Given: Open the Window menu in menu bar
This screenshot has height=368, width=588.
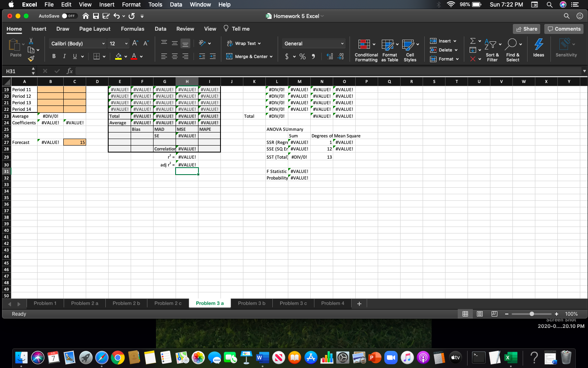Looking at the screenshot, I should [200, 4].
